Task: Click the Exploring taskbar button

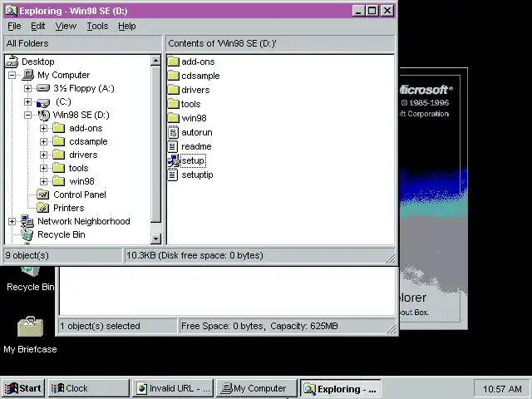Action: pyautogui.click(x=341, y=388)
